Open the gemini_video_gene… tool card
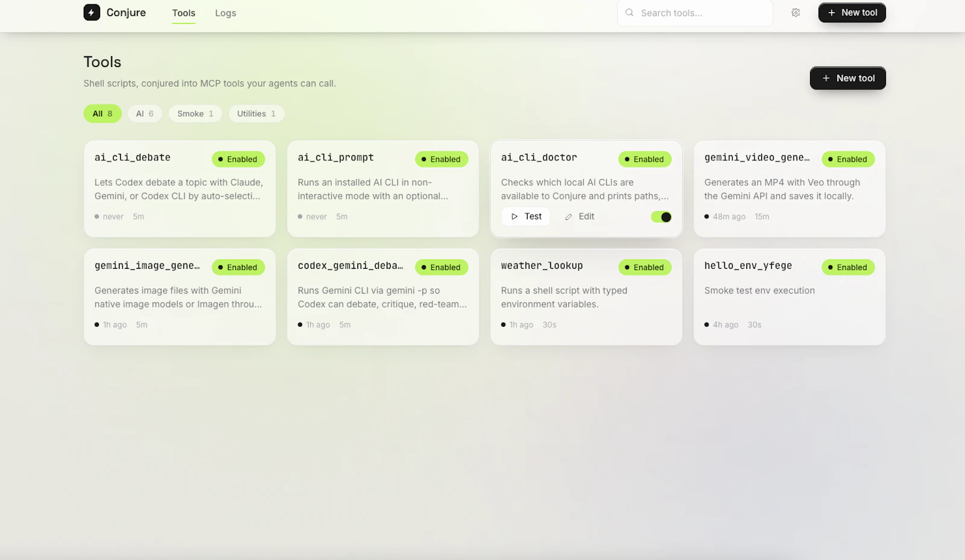The width and height of the screenshot is (965, 560). pos(789,189)
